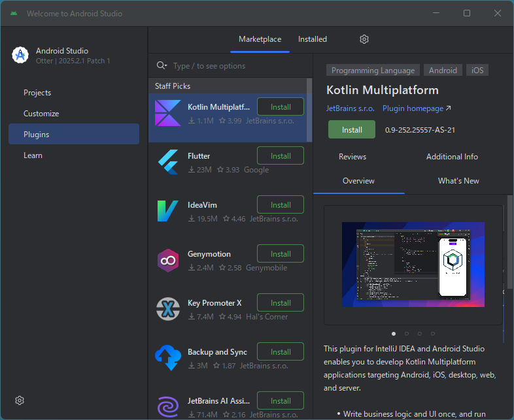Click the Kotlin Multiplatform plugin icon
Viewport: 514px width, 420px height.
pos(168,113)
